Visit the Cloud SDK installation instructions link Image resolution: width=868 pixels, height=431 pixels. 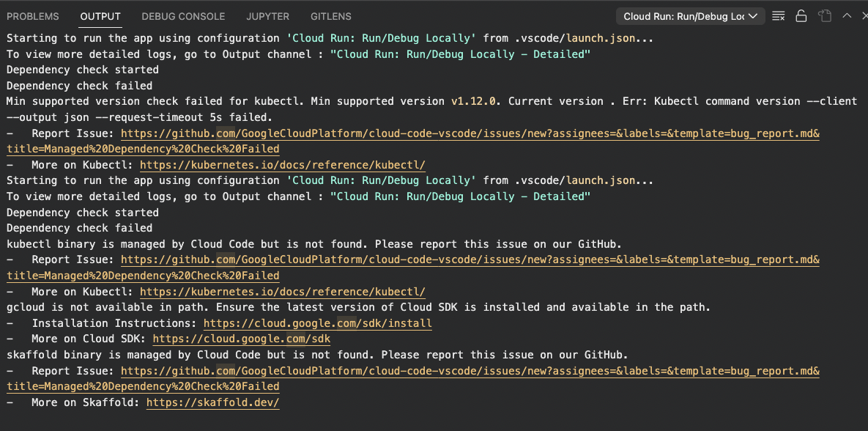pos(317,323)
